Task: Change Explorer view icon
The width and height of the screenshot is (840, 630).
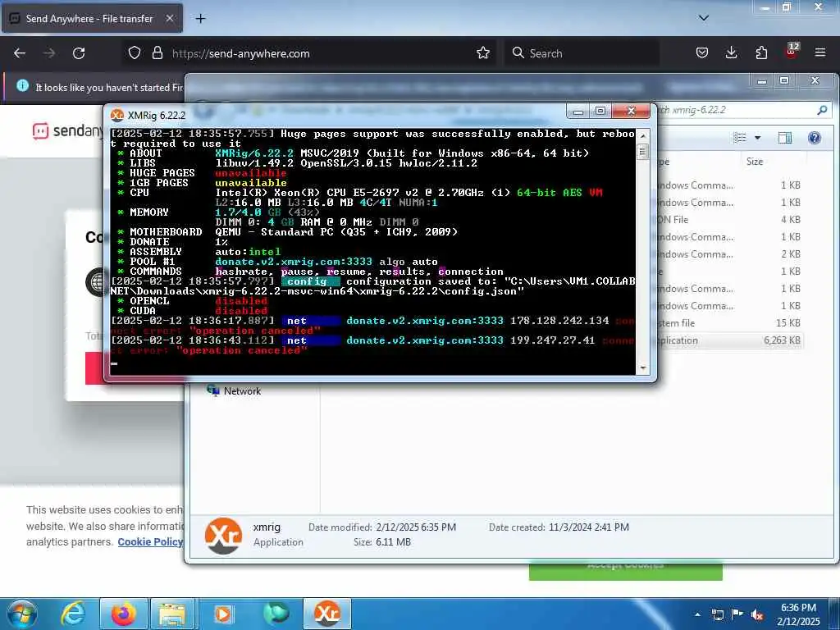Action: tap(740, 138)
